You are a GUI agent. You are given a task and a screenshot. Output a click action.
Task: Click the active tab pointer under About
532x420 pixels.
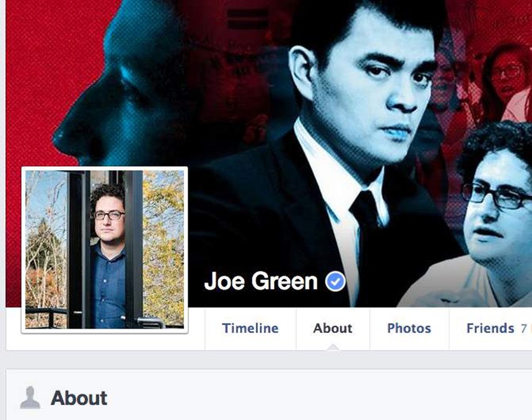coord(333,347)
